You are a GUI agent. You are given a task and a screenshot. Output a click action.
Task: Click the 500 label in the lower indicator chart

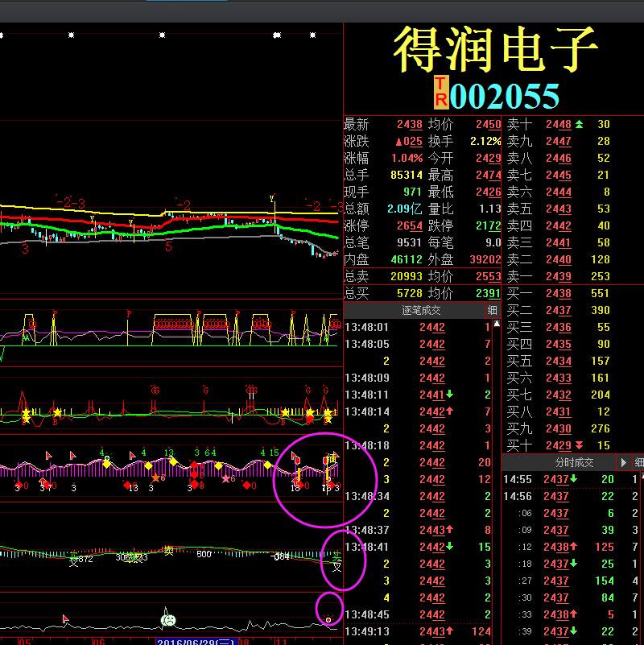pos(204,554)
